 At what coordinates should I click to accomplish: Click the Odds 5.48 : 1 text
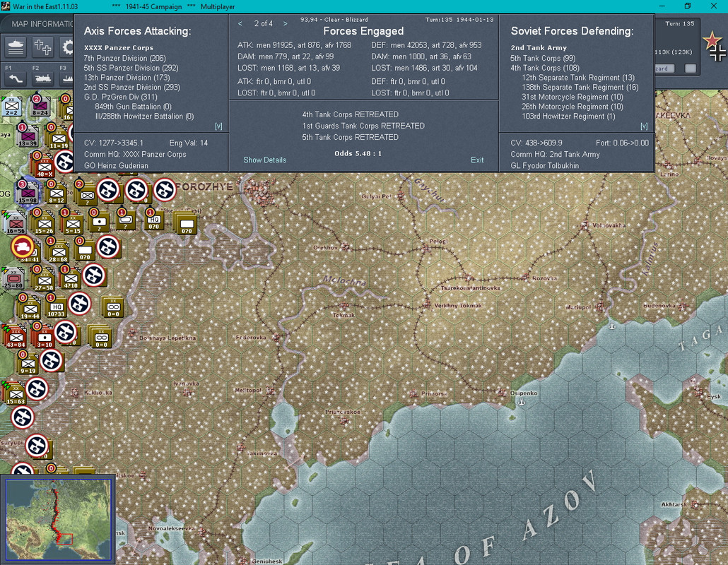tap(358, 153)
